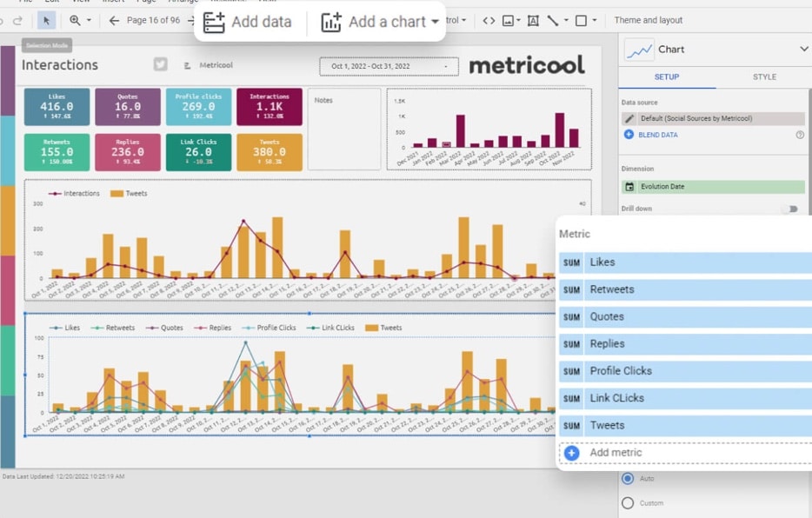Open the help icon next to Blend Data

point(800,135)
